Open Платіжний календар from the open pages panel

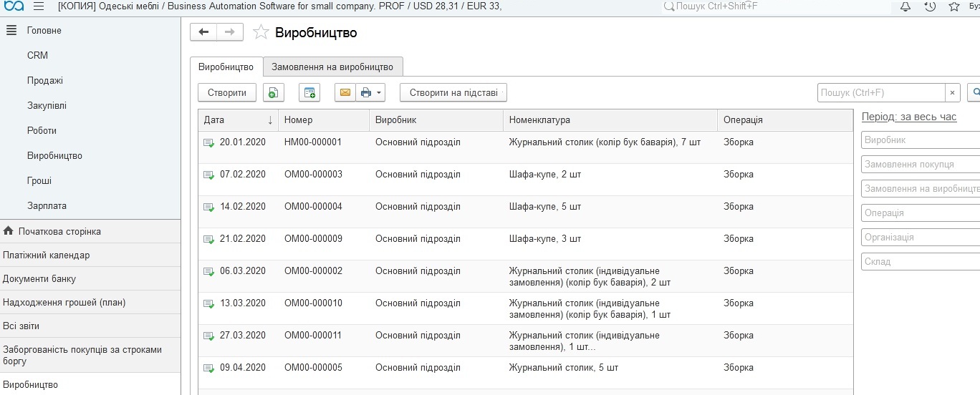coord(47,255)
